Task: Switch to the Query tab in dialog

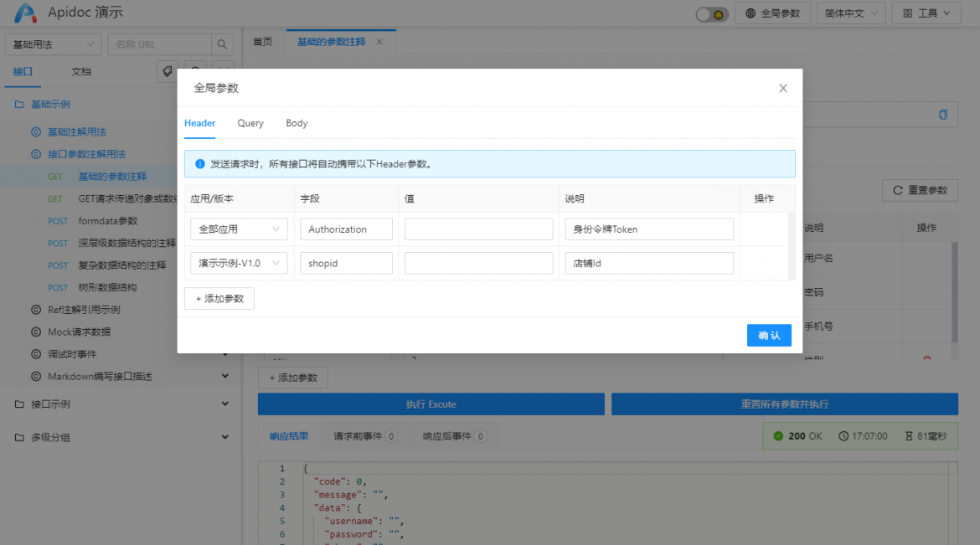Action: coord(250,123)
